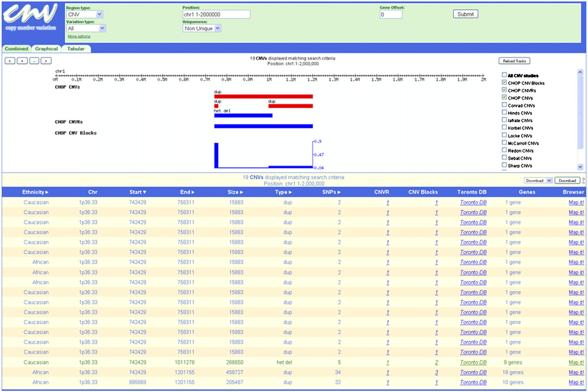Click the Reload Tracks button
Viewport: 588px width, 392px height.
[x=514, y=61]
